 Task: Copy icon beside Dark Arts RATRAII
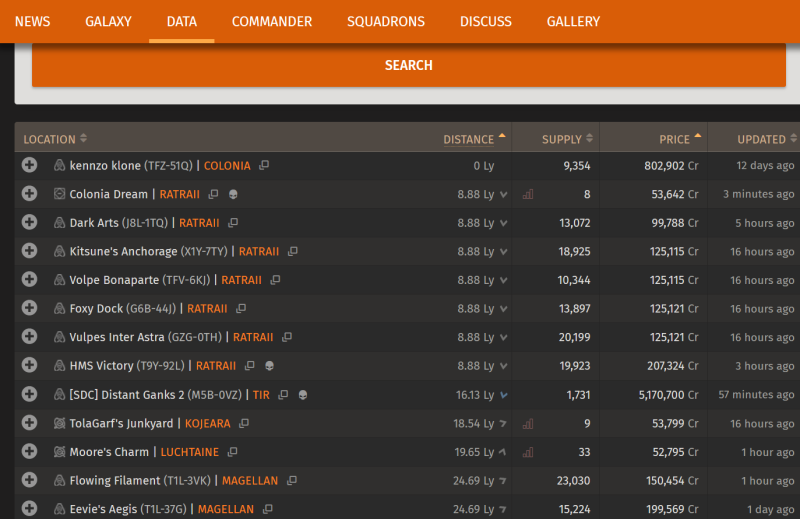tap(233, 223)
